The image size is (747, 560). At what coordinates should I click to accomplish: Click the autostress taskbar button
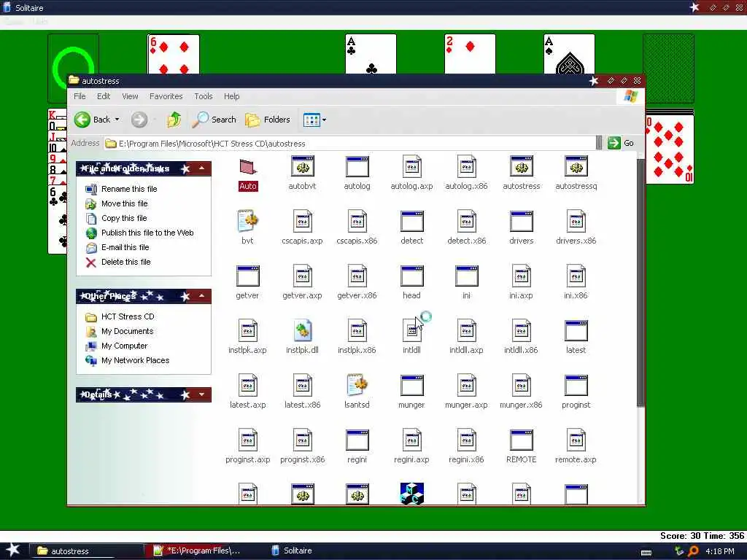pos(87,551)
